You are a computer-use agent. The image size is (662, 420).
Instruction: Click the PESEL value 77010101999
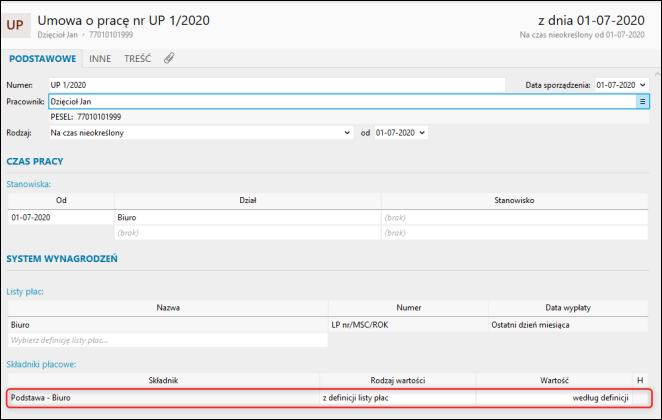99,117
